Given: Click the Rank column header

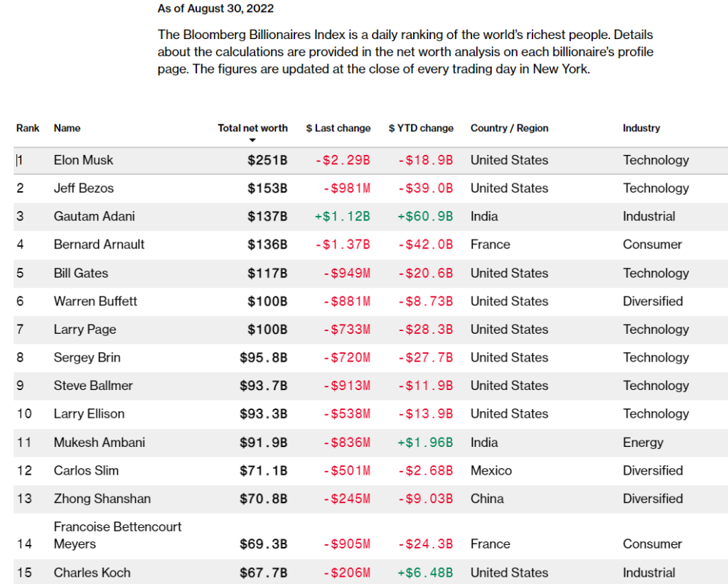Looking at the screenshot, I should click(28, 129).
